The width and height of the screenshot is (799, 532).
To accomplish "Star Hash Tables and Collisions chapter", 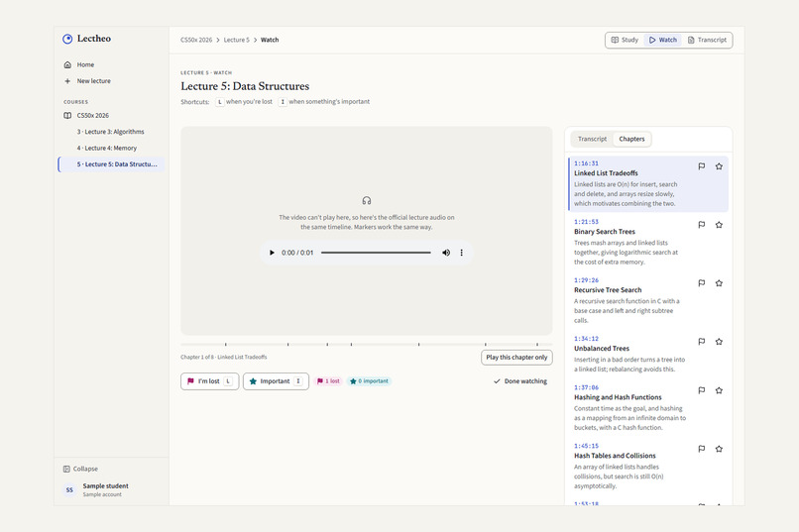I will [719, 449].
